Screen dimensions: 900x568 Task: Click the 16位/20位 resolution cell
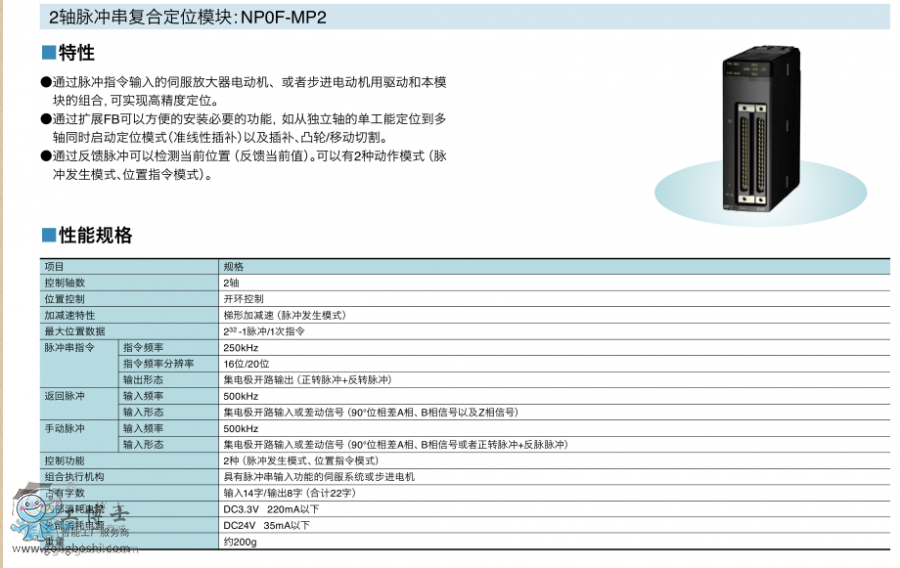246,363
